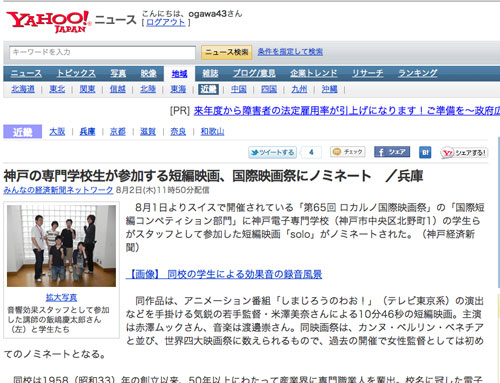Click the ニュース検索 button
This screenshot has height=383, width=500.
click(x=226, y=52)
